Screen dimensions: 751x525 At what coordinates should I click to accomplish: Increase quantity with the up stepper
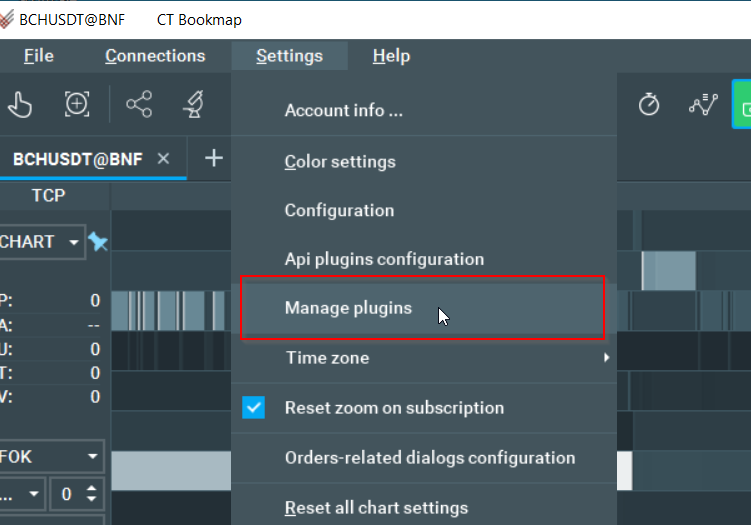[x=92, y=488]
